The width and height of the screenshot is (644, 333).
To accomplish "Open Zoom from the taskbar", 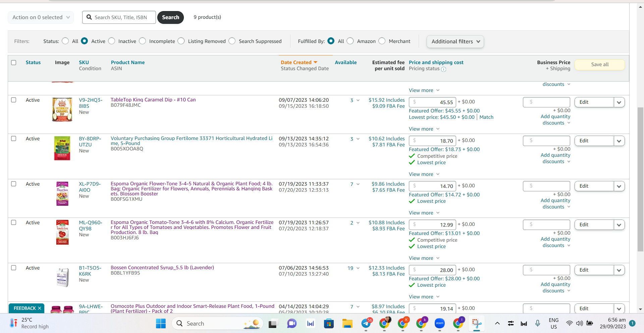I will 439,324.
